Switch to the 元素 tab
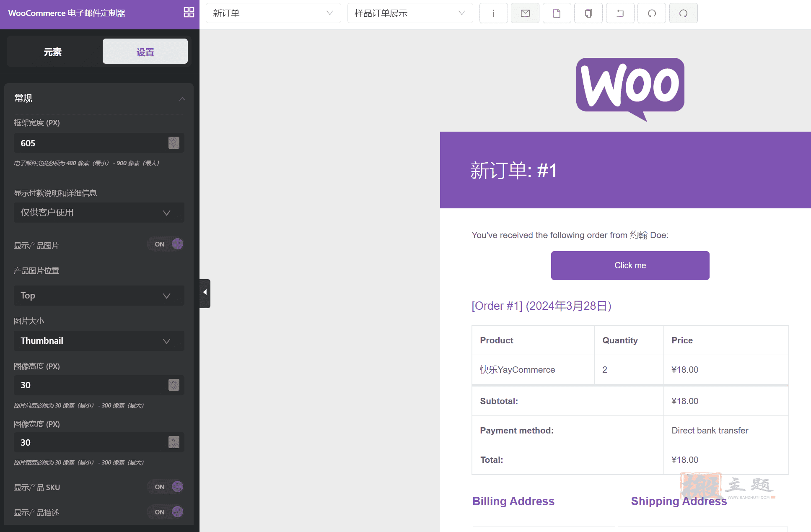The width and height of the screenshot is (811, 532). (53, 52)
